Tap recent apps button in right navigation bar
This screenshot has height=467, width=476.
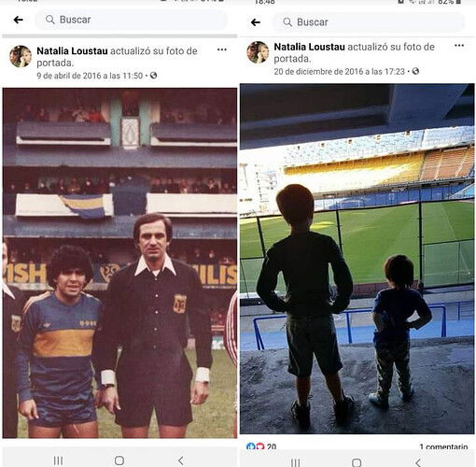pos(295,462)
